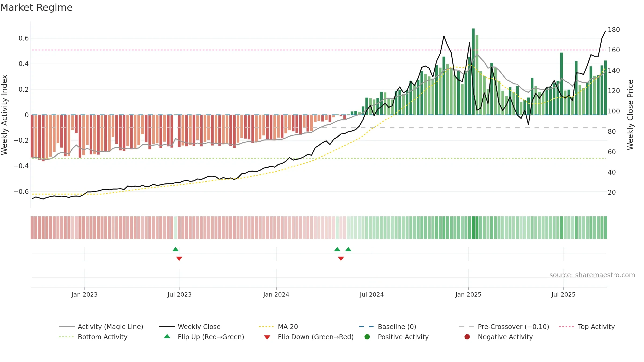Screen dimensions: 644x362
Task: Click the flip-down marker at Jul 2023
Action: point(179,258)
